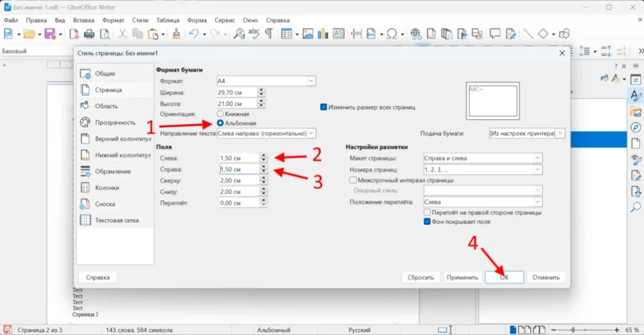Viewport: 644px width, 335px height.
Task: Open the Сервис menu
Action: [225, 20]
